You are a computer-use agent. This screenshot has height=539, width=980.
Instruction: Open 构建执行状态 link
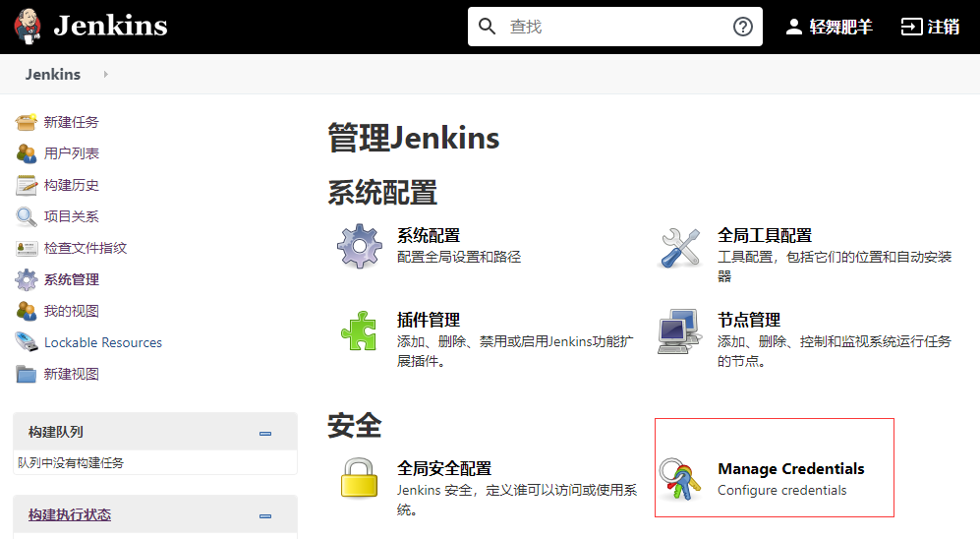[x=70, y=514]
